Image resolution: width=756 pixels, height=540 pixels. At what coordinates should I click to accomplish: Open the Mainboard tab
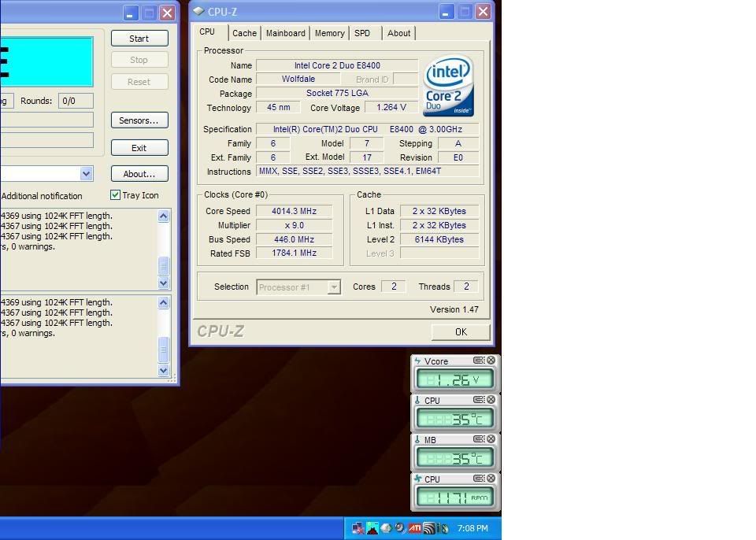pyautogui.click(x=285, y=33)
